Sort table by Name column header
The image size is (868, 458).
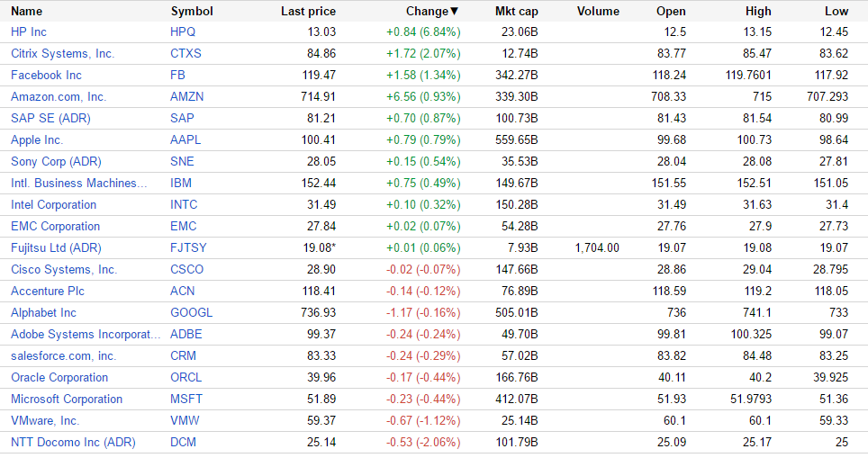[27, 12]
